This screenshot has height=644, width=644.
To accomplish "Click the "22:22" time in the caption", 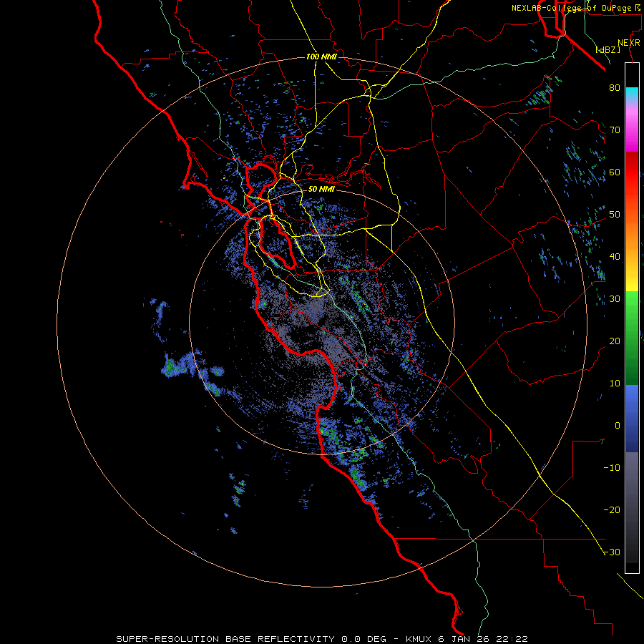I will [x=510, y=639].
